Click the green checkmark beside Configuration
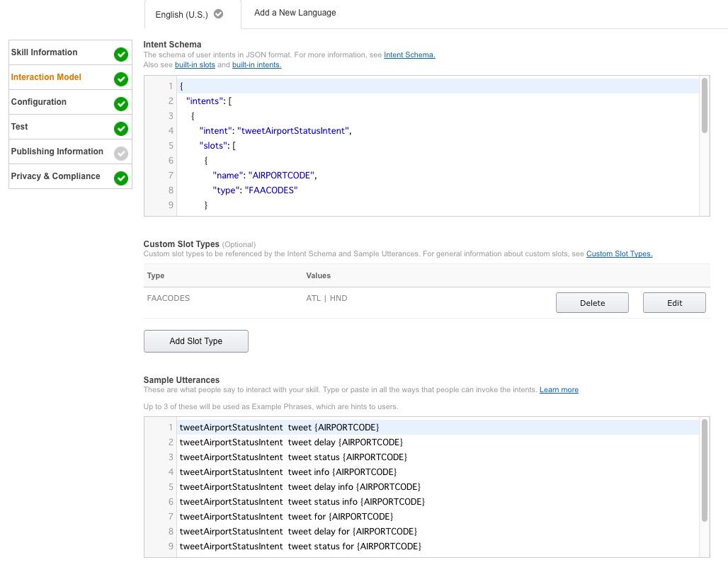The width and height of the screenshot is (728, 572). [121, 103]
